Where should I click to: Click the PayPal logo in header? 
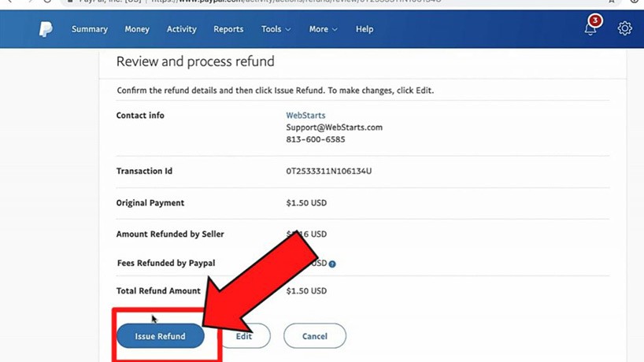point(46,29)
